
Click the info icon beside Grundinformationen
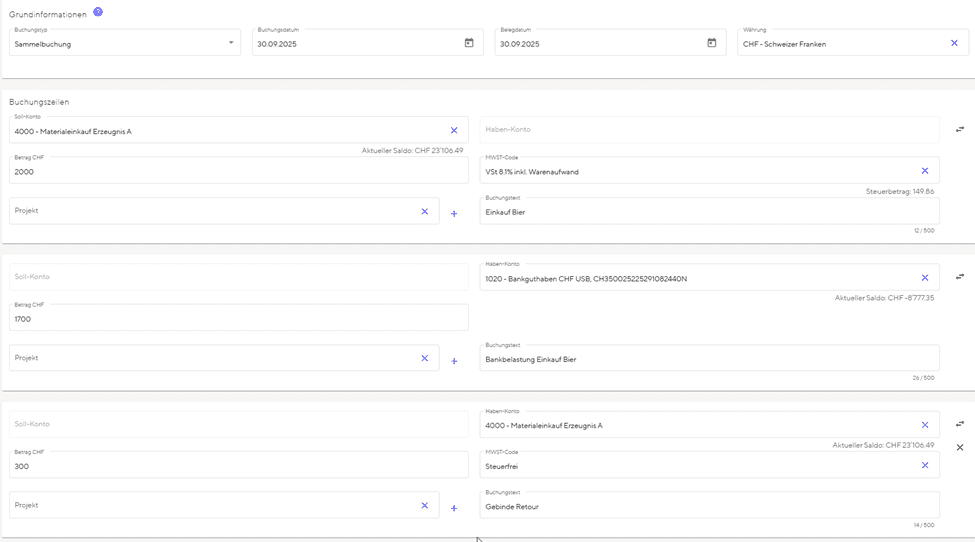98,12
